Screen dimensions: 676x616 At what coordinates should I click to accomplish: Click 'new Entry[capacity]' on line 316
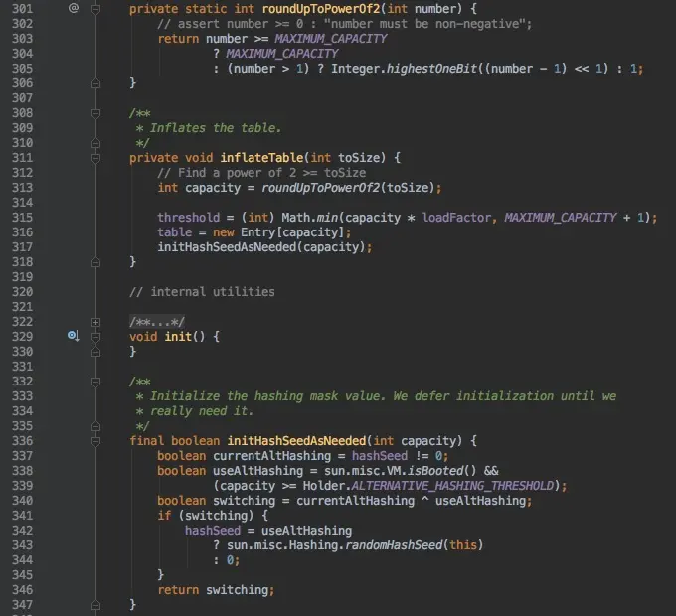[278, 232]
